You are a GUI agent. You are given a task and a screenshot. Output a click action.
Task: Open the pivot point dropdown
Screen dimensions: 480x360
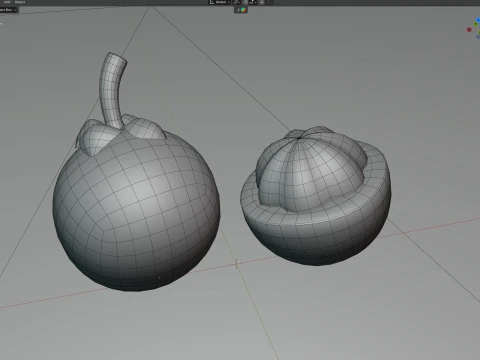pos(237,2)
